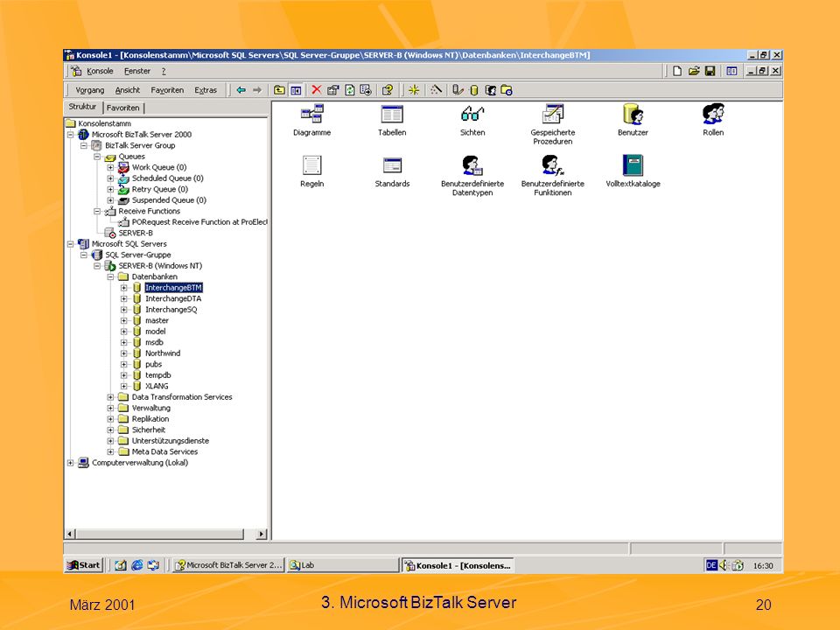Click the Open folder icon at top right
This screenshot has width=840, height=630.
coord(694,71)
